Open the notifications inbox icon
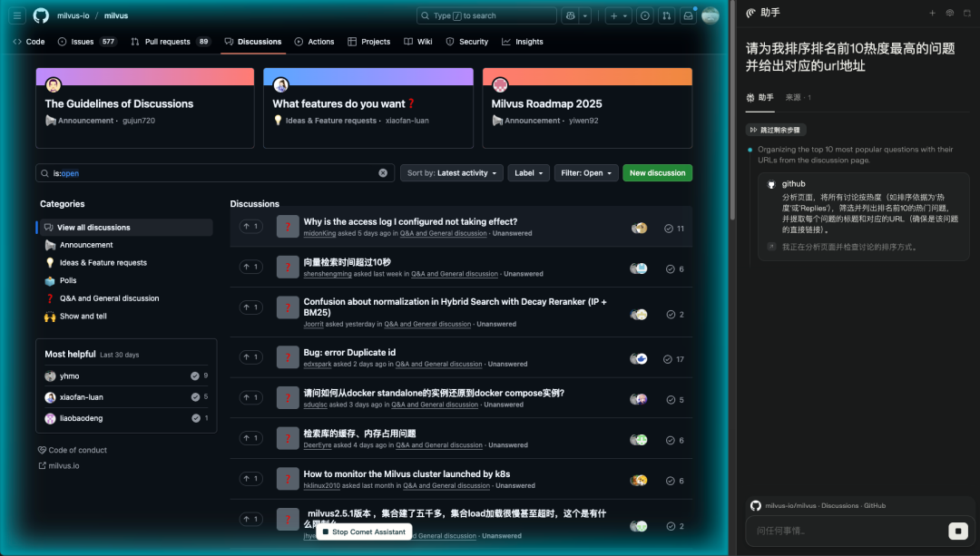The image size is (980, 556). (688, 15)
